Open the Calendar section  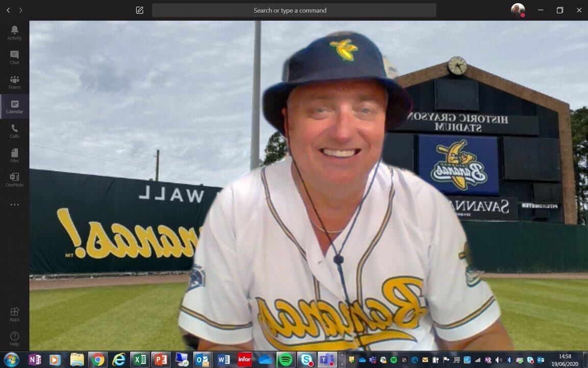[14, 107]
